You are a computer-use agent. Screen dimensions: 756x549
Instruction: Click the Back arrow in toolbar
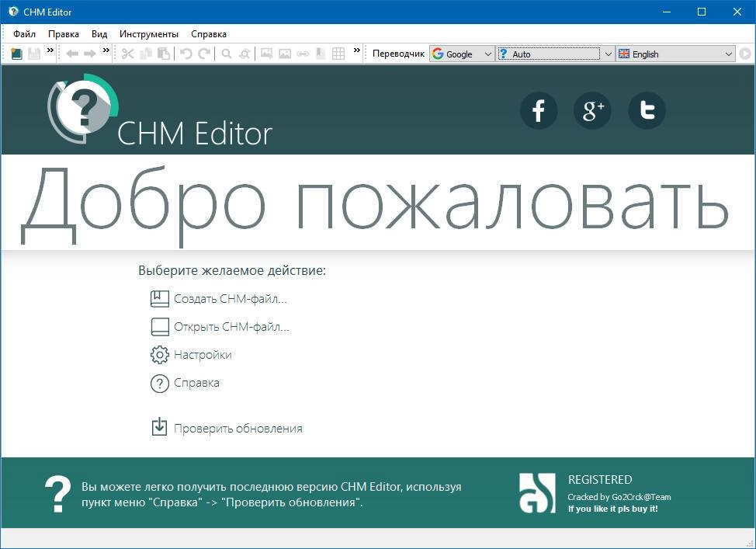pos(72,54)
